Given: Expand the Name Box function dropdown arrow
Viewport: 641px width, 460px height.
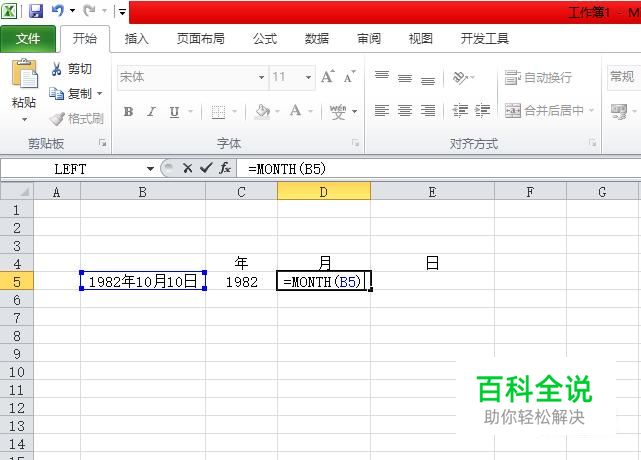Looking at the screenshot, I should click(x=150, y=168).
